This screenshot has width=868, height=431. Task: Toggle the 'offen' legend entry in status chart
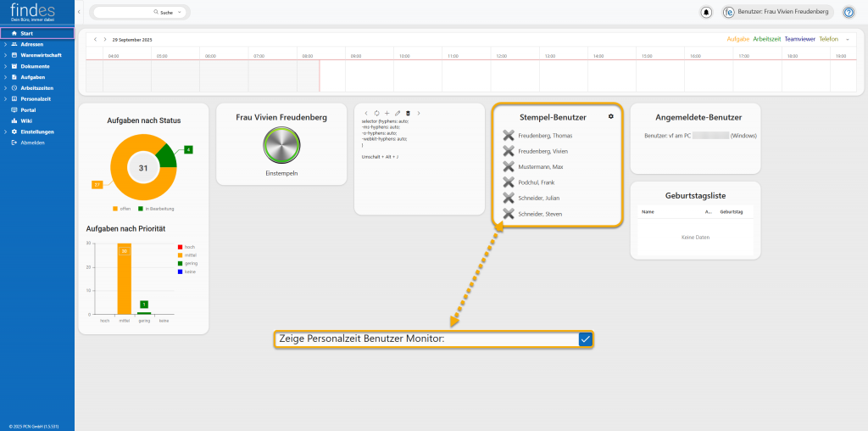point(121,209)
